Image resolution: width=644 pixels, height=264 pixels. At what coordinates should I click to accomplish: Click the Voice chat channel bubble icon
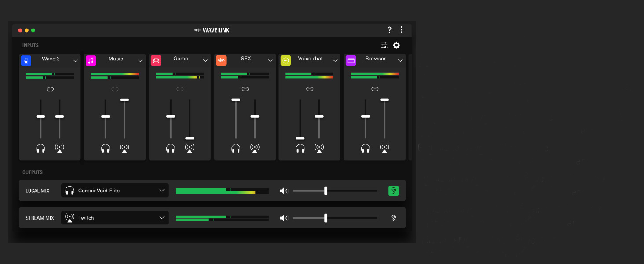pos(286,61)
